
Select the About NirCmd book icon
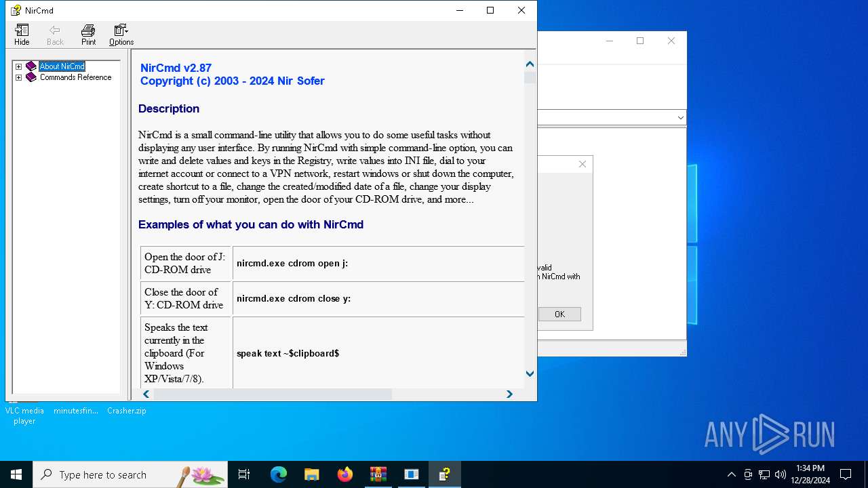31,66
